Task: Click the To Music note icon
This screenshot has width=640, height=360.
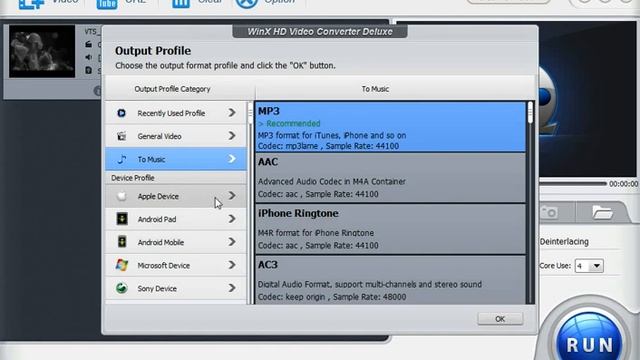Action: pos(122,159)
